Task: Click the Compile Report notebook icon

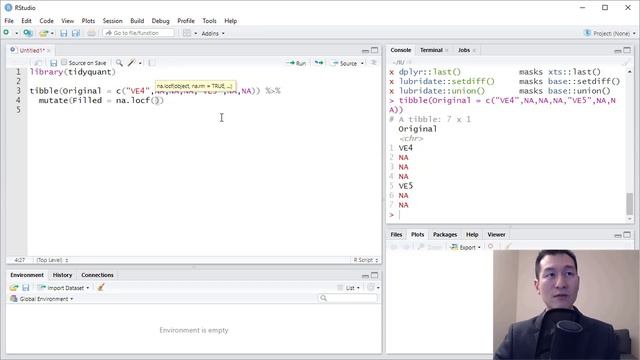Action: [152, 63]
